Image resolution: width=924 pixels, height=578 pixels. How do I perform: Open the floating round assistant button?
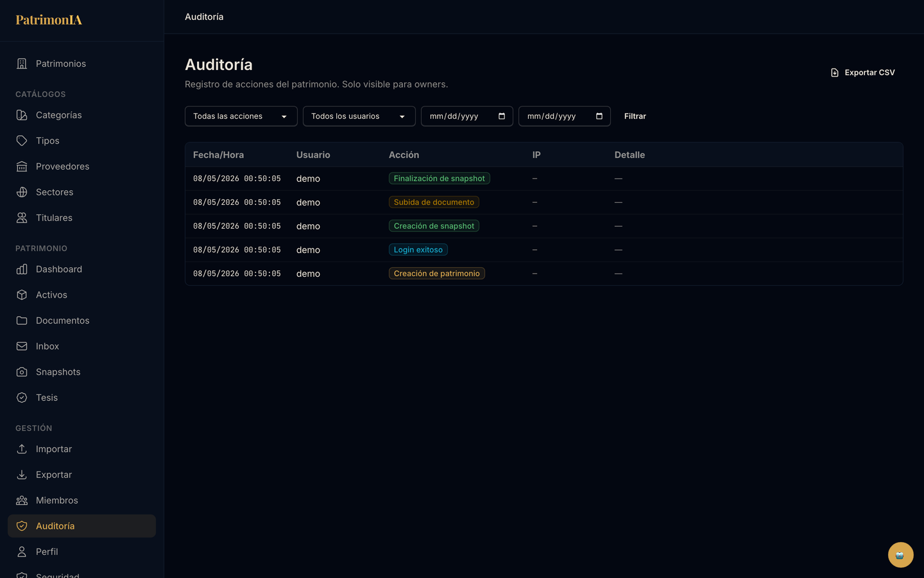point(900,555)
